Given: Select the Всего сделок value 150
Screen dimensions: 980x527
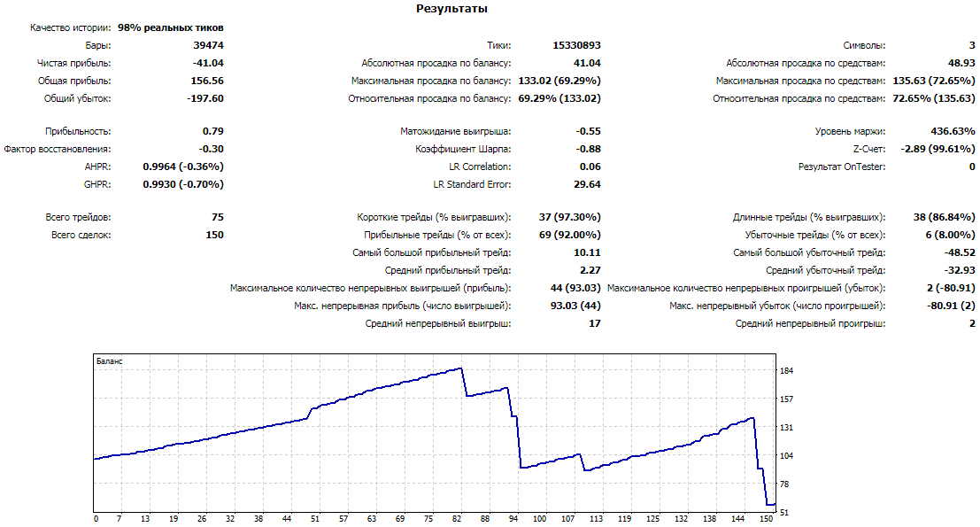Looking at the screenshot, I should pos(214,235).
